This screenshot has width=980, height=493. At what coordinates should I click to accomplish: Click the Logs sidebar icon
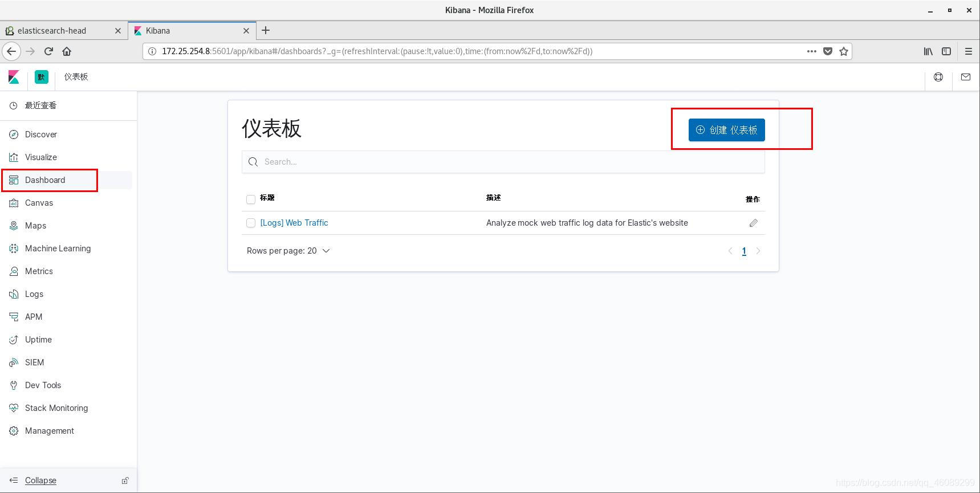[14, 294]
